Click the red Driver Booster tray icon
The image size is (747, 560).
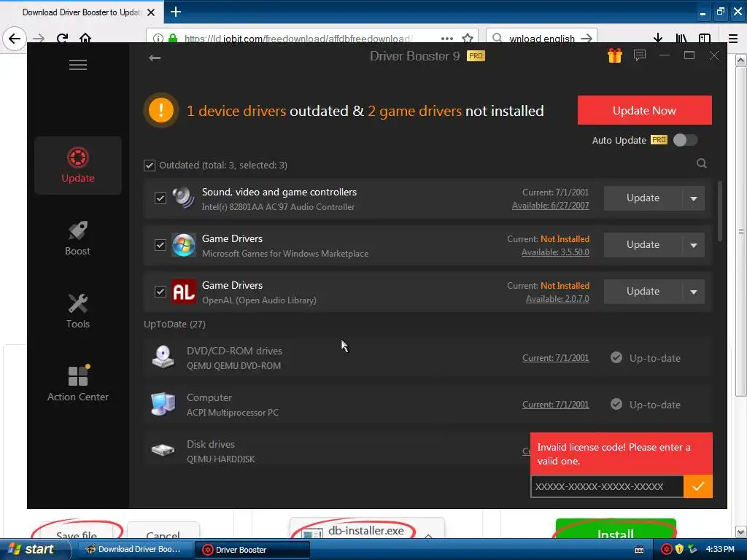pyautogui.click(x=667, y=549)
